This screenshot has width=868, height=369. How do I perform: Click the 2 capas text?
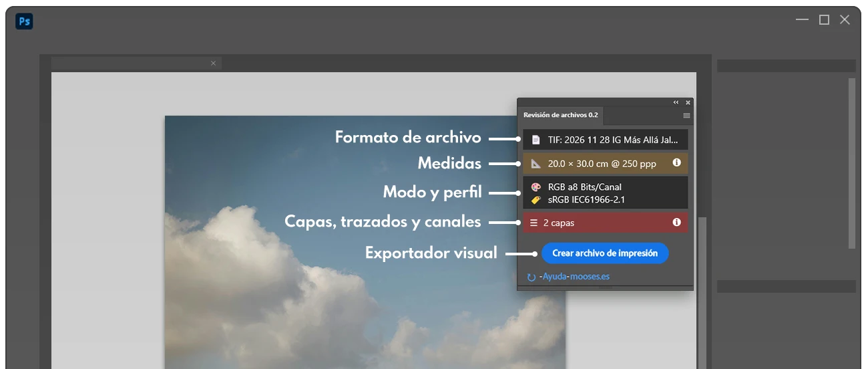pos(558,223)
